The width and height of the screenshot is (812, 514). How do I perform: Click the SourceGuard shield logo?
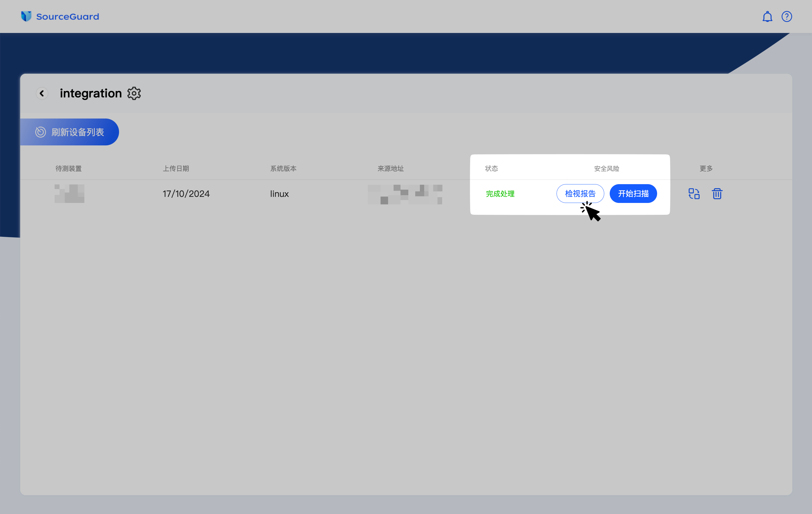[x=26, y=16]
